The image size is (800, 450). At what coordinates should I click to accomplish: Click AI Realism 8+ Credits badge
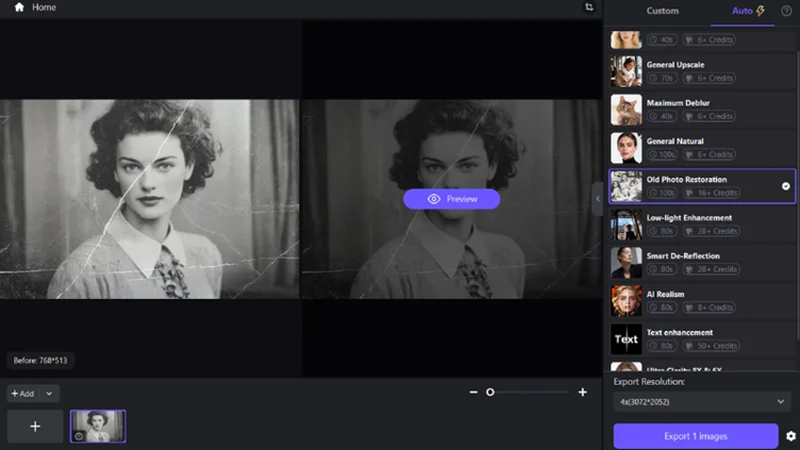point(709,308)
